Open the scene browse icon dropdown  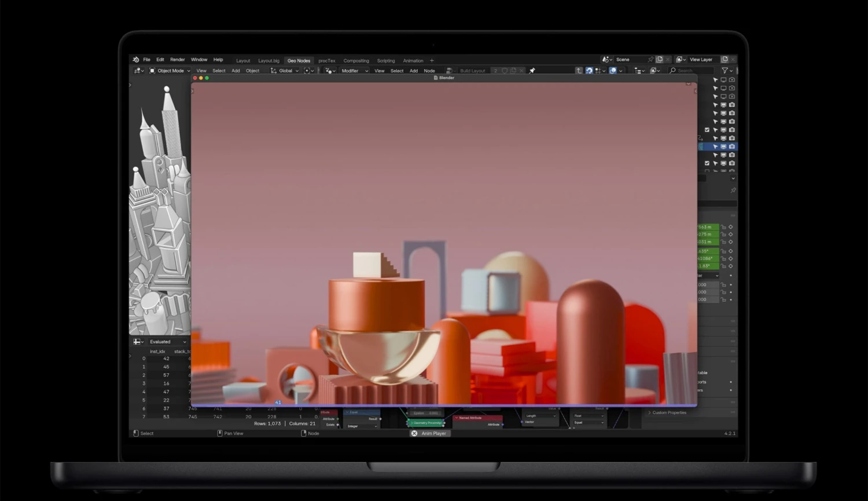point(607,59)
